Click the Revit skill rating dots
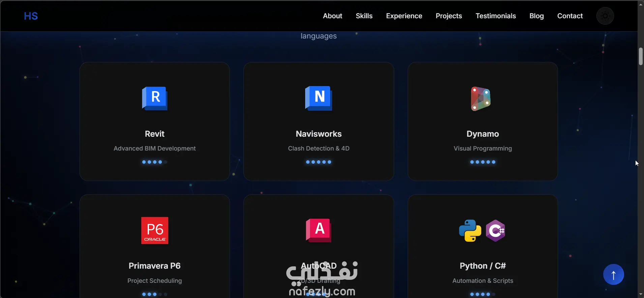The width and height of the screenshot is (644, 298). tap(155, 162)
